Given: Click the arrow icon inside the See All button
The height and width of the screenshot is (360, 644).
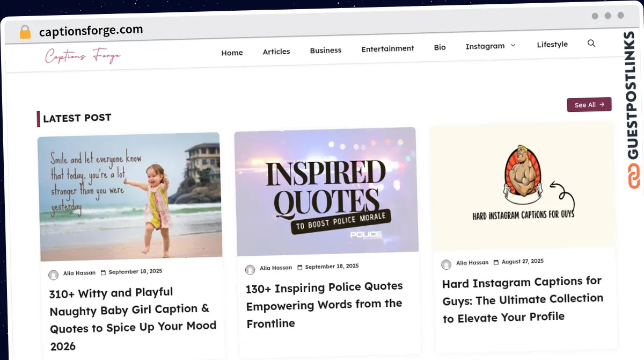Looking at the screenshot, I should [602, 105].
